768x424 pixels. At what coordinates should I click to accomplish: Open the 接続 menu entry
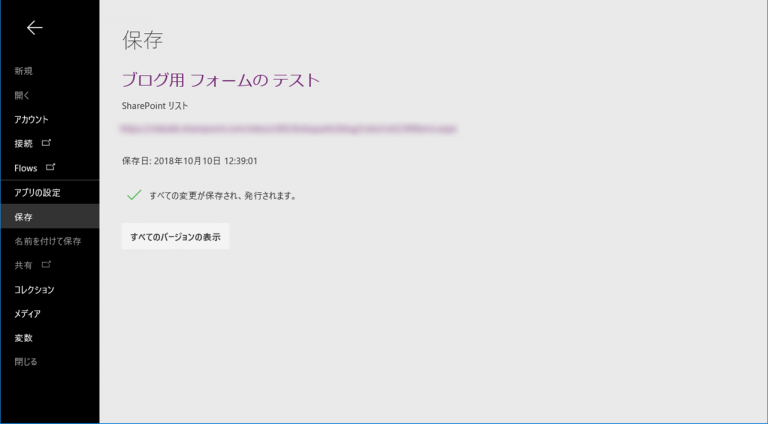click(x=23, y=144)
